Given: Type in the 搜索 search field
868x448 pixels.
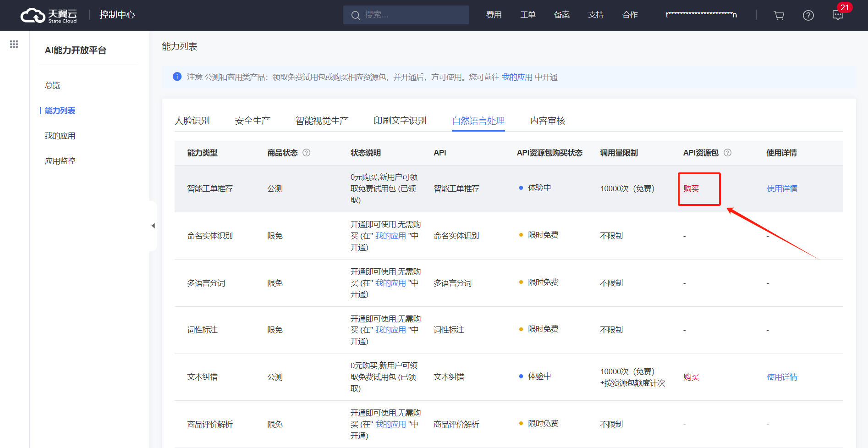Looking at the screenshot, I should (x=406, y=15).
